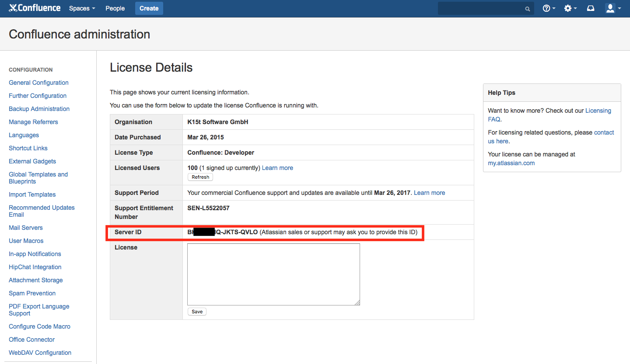Viewport: 630px width, 364px height.
Task: Click inside the License text area
Action: (273, 274)
